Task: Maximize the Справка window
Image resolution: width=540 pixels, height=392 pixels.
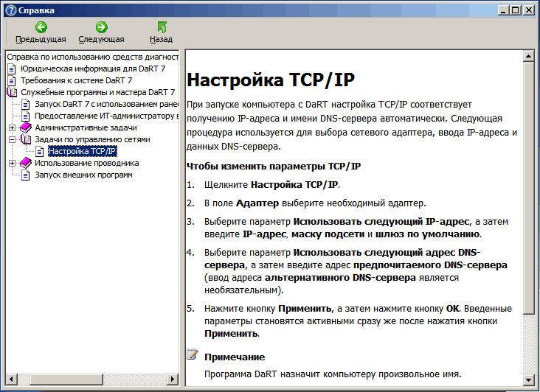Action: click(x=515, y=10)
